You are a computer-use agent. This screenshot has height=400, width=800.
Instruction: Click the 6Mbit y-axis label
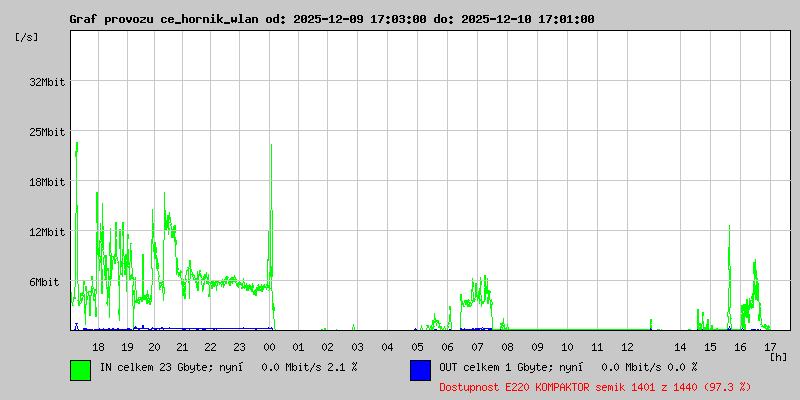pyautogui.click(x=44, y=282)
